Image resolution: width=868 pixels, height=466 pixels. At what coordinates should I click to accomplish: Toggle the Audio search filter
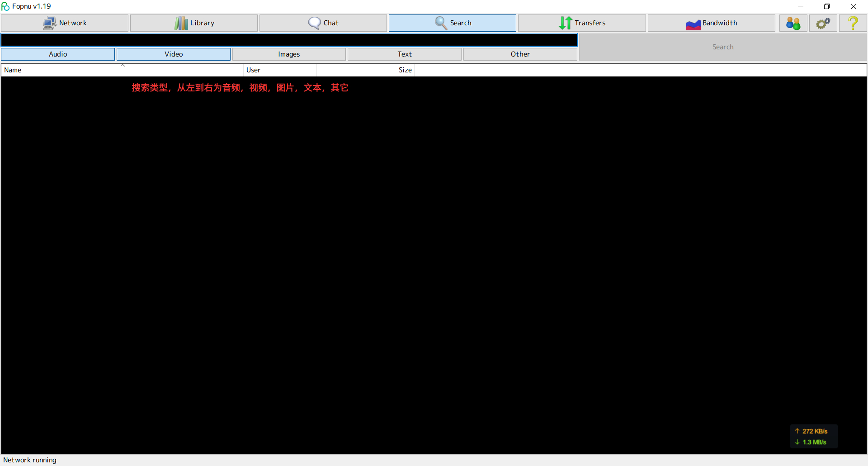[x=58, y=54]
